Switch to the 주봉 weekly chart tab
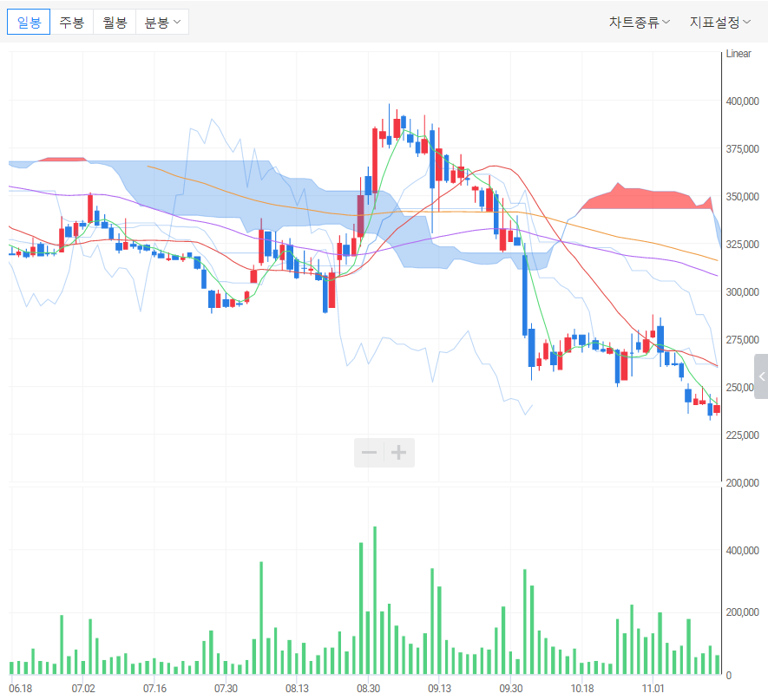 click(x=71, y=22)
